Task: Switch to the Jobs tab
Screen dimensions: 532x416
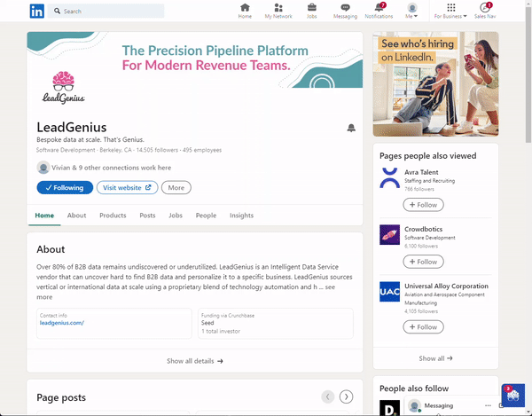Action: 176,216
